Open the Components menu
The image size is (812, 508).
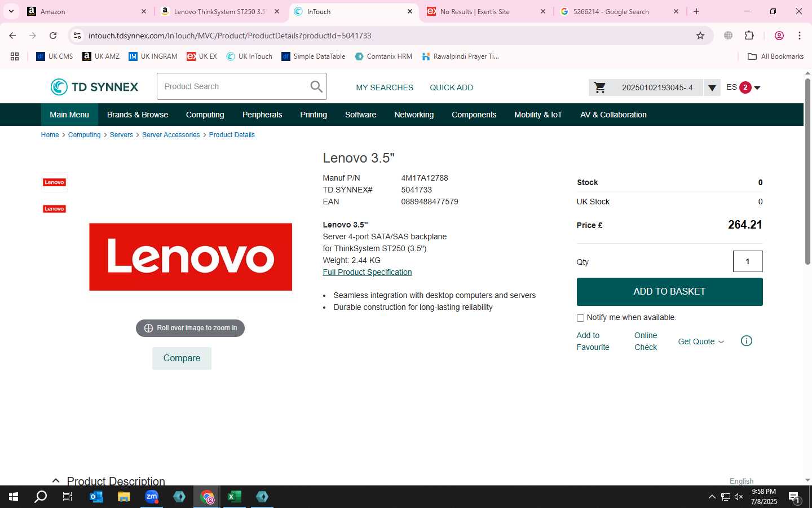474,115
